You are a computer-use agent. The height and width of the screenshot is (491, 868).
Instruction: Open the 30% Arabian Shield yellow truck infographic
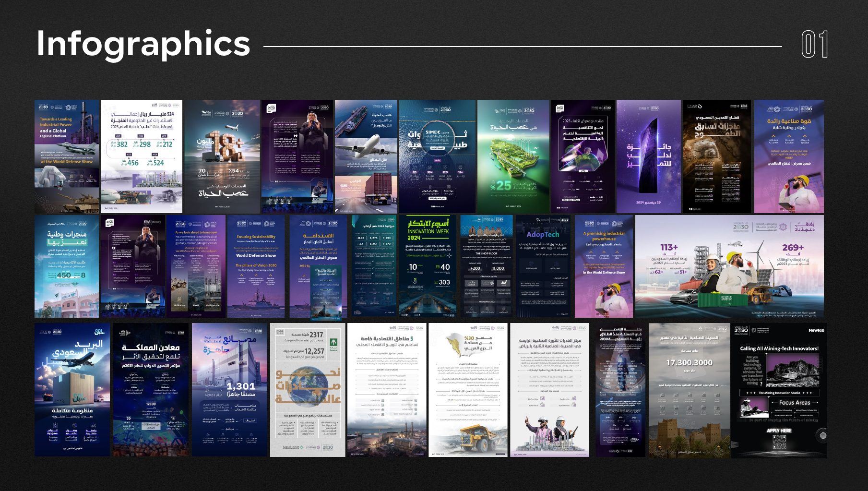click(468, 390)
